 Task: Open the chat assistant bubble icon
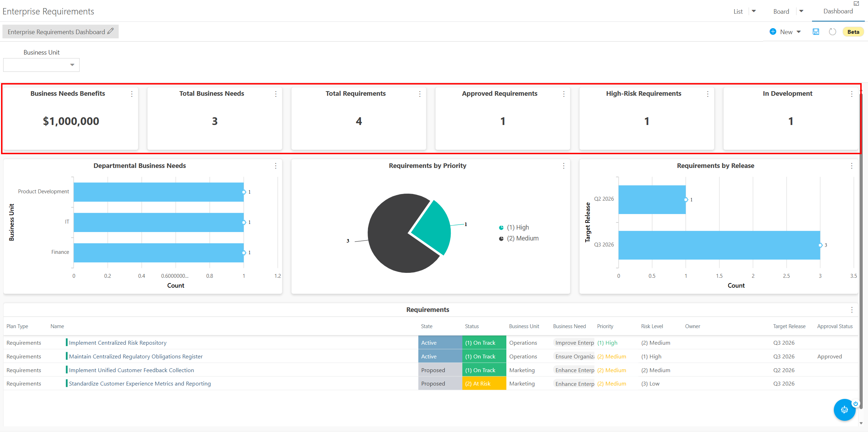[x=844, y=410]
